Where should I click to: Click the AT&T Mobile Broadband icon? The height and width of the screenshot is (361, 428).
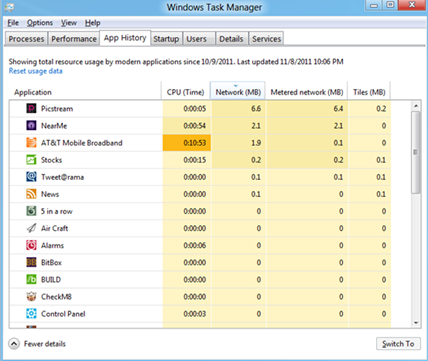click(x=31, y=143)
